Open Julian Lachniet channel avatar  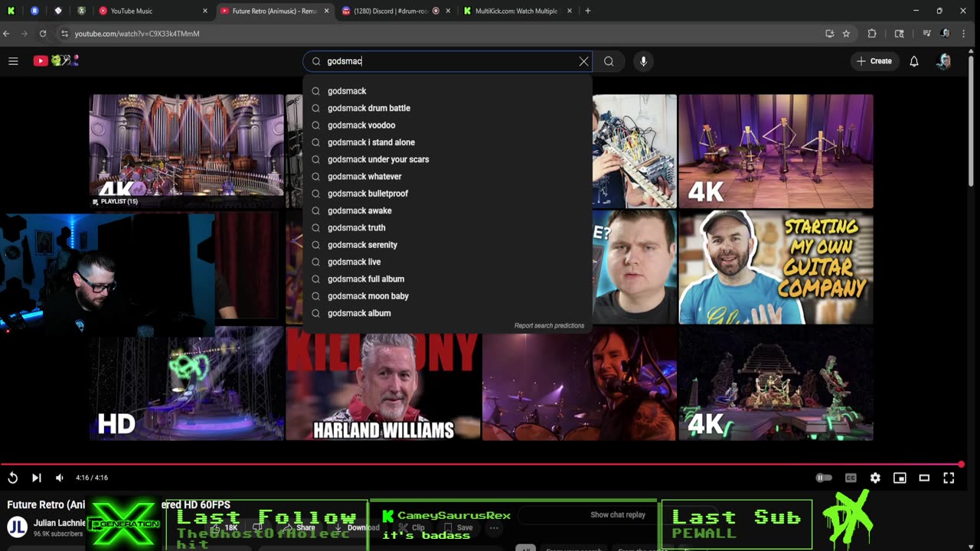coord(17,527)
